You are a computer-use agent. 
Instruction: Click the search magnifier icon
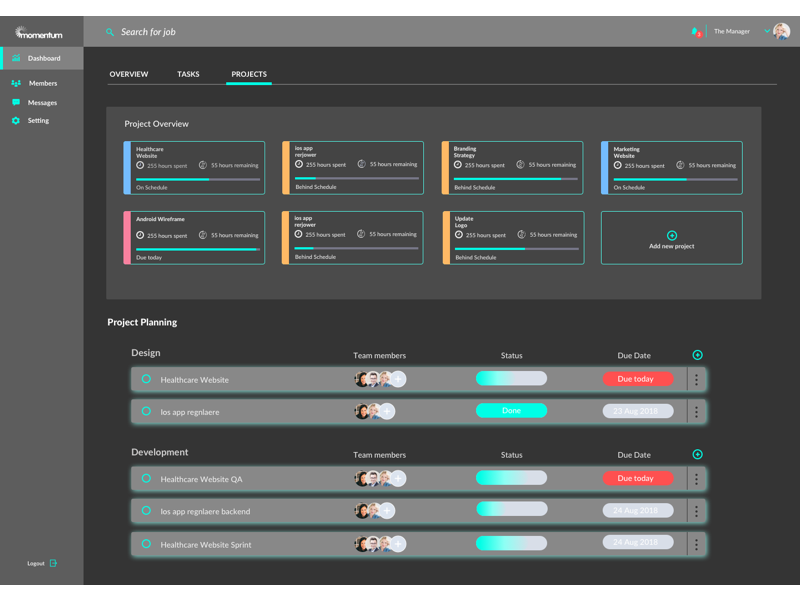coord(110,31)
